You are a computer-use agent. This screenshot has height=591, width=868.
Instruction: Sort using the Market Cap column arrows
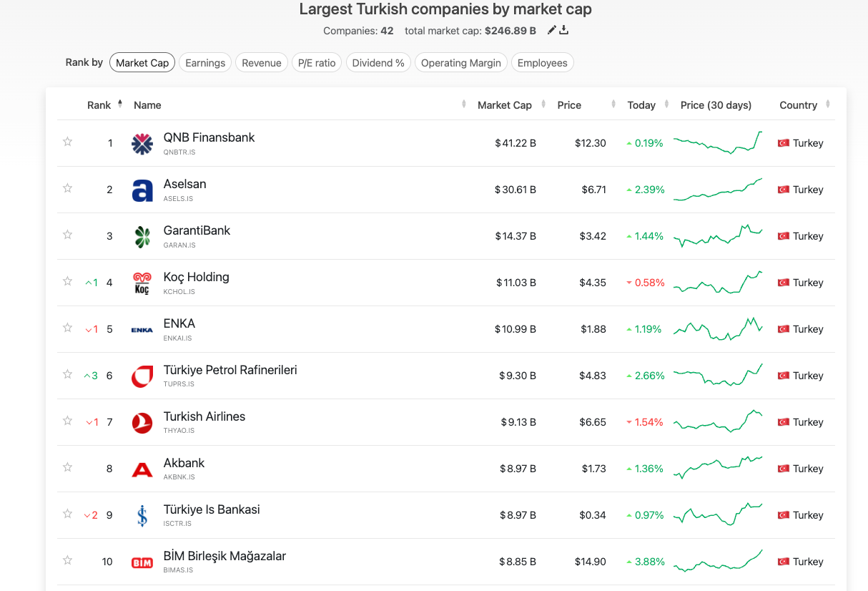pyautogui.click(x=544, y=104)
